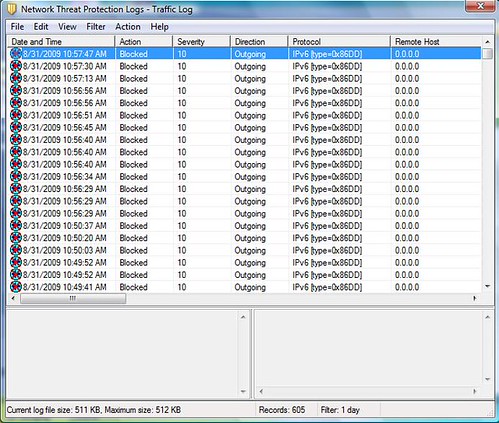Select the 8/31/2009 10:56:45 AM timestamp

[x=65, y=128]
